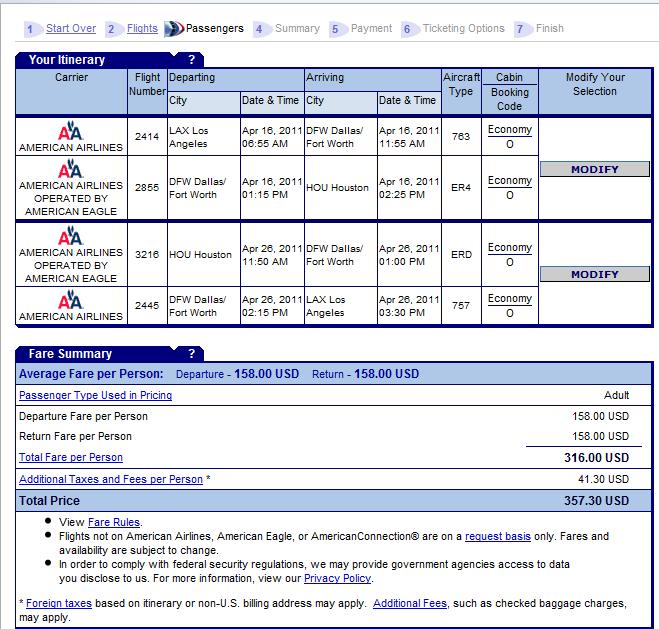Click flight number 2855 cell
Viewport: 659px width, 629px height.
[147, 187]
